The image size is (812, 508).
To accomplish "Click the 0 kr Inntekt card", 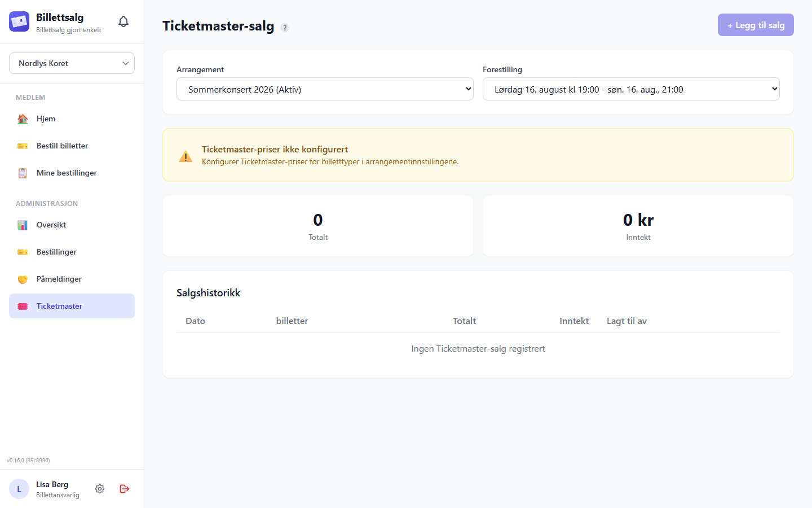I will pos(638,226).
